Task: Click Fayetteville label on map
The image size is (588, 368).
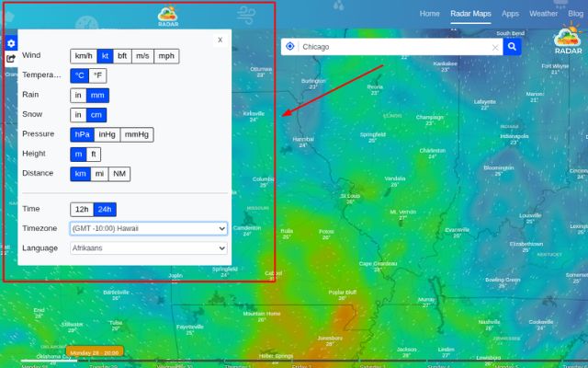Action: 190,327
